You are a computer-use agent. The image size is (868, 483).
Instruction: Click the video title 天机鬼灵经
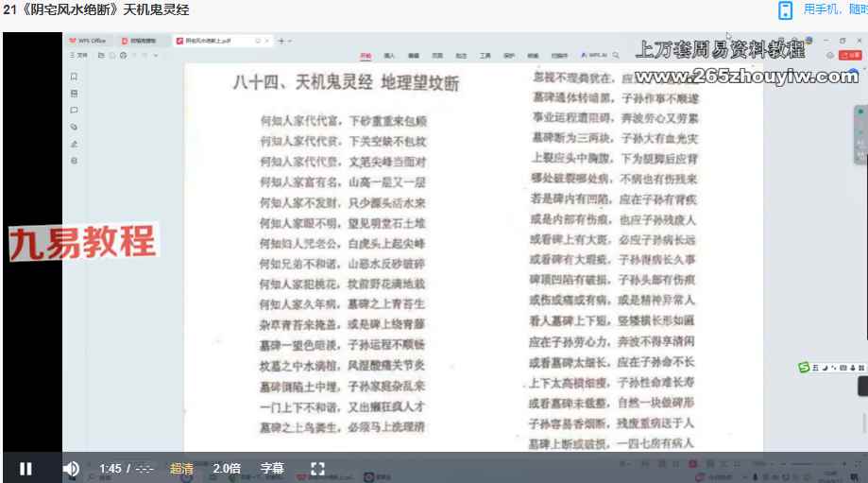coord(156,9)
